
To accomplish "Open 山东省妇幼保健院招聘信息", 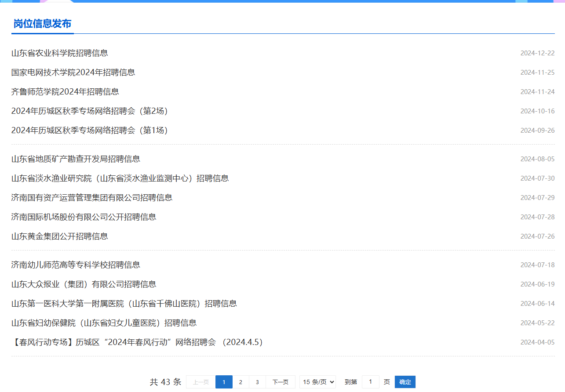I will tap(104, 323).
